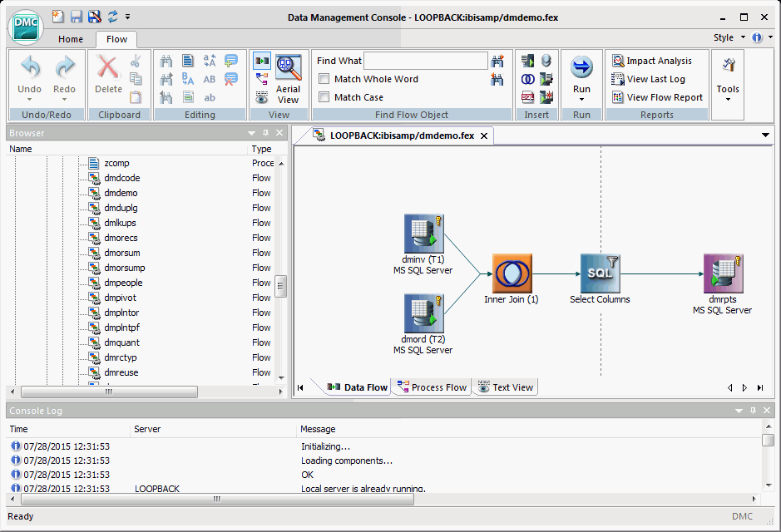Select the Process Flow view icon in View group
Viewport: 781px width, 532px height.
click(262, 79)
